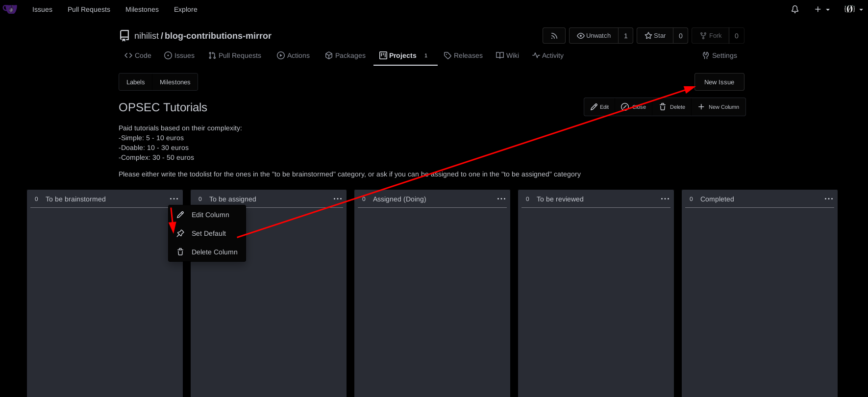Open options for 'To be reviewed' column
The height and width of the screenshot is (397, 868).
[665, 199]
